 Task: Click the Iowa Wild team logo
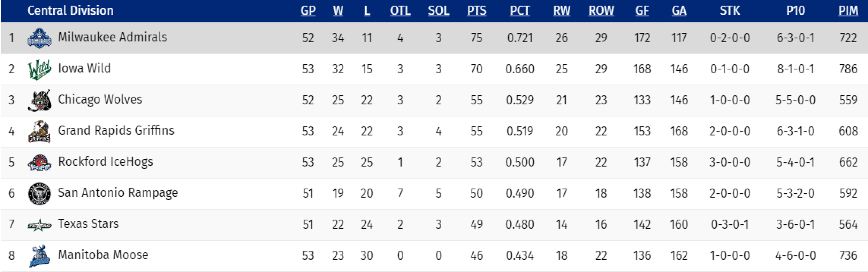point(39,69)
